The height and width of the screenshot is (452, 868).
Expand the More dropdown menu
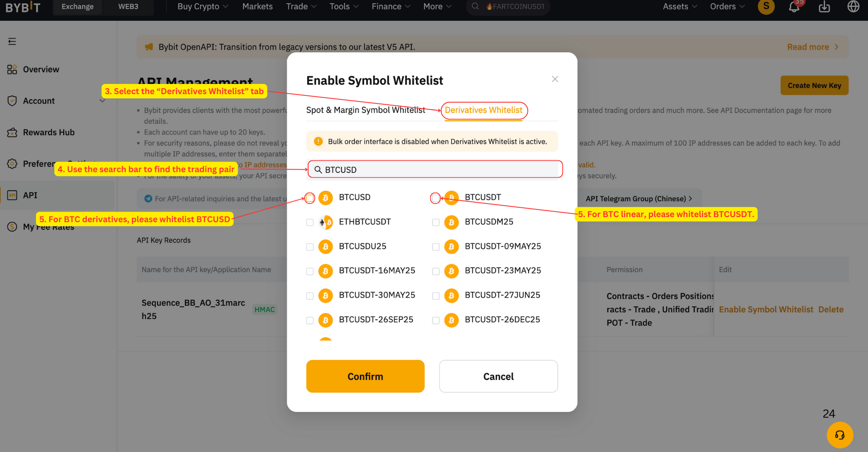(437, 6)
